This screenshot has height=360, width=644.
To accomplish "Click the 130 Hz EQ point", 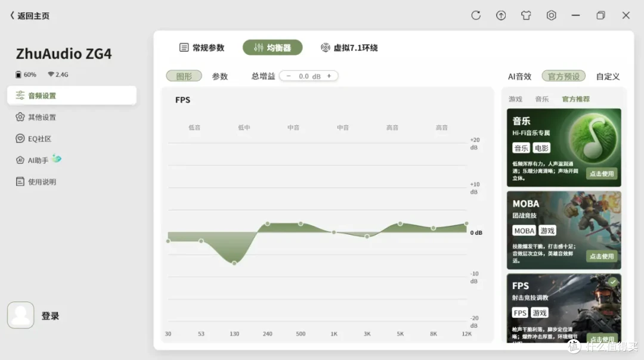I will point(234,263).
